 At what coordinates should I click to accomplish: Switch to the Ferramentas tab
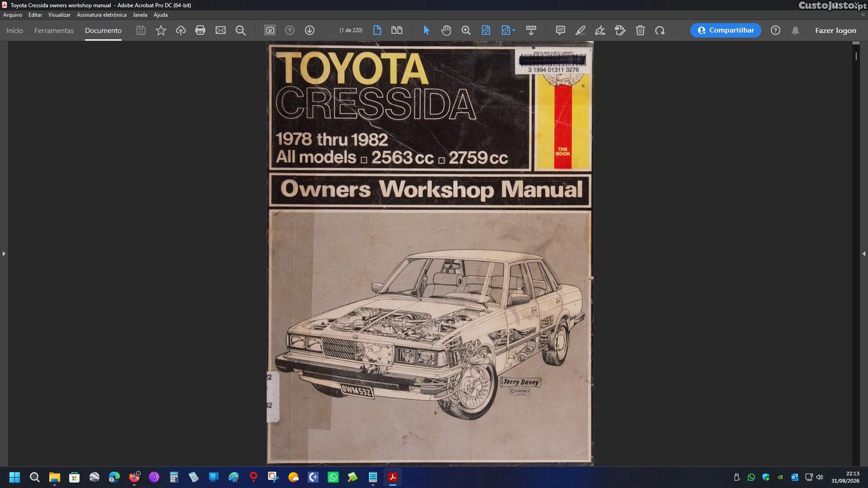54,30
